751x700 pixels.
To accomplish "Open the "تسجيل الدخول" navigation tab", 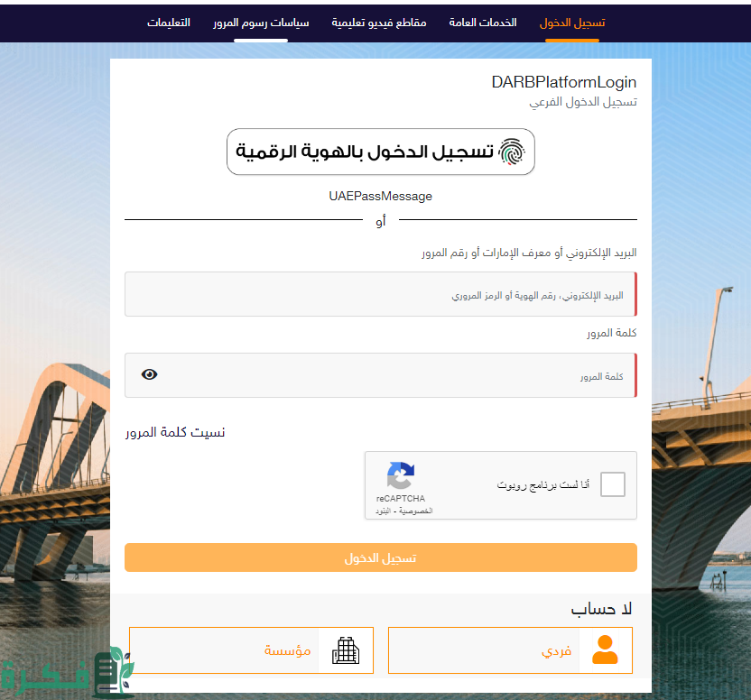I will point(572,22).
